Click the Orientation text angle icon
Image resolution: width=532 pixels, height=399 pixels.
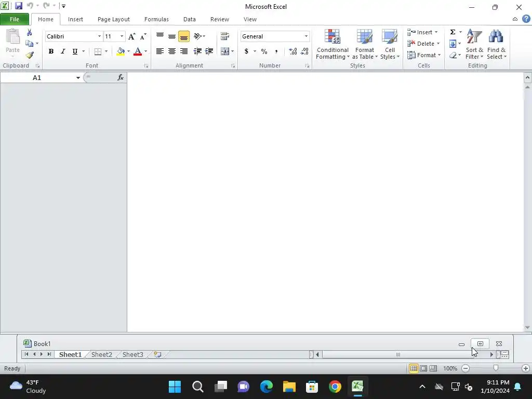click(197, 36)
